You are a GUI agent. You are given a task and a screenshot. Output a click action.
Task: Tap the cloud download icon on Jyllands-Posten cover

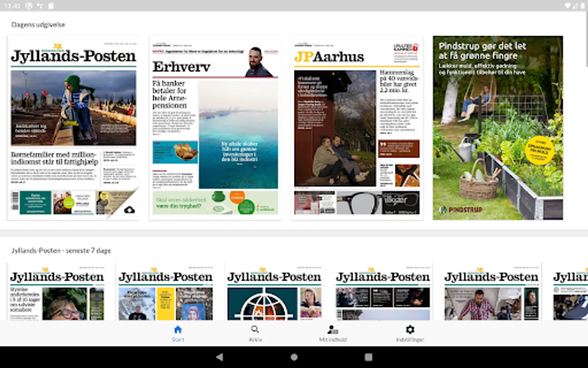point(129,210)
